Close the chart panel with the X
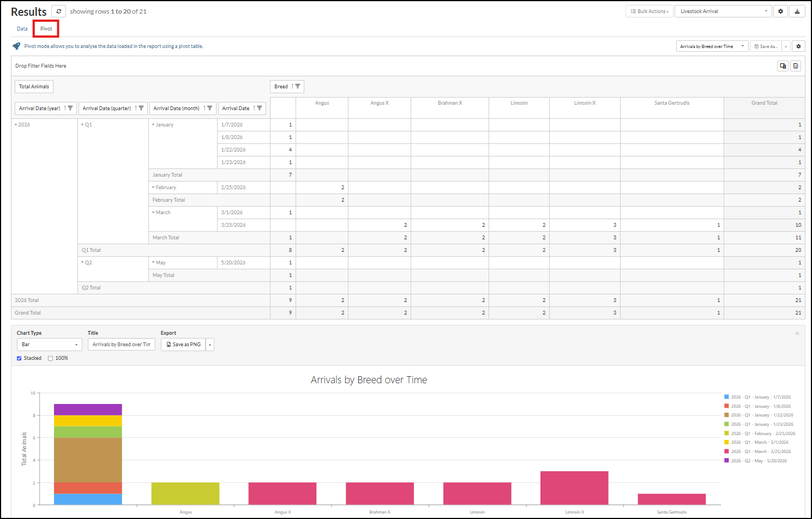This screenshot has width=812, height=519. (797, 333)
